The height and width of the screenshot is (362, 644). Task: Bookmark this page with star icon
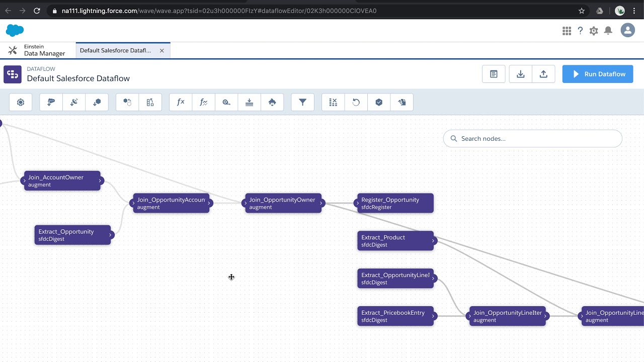(582, 11)
